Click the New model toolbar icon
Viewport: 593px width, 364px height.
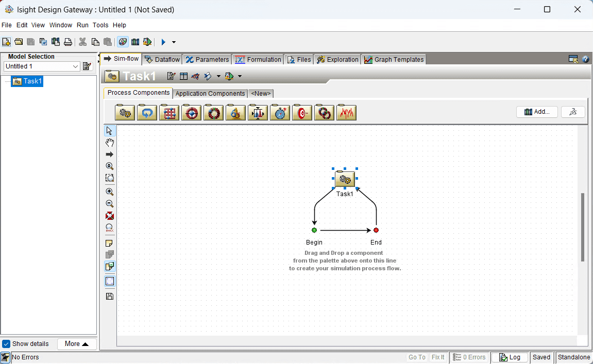(6, 42)
